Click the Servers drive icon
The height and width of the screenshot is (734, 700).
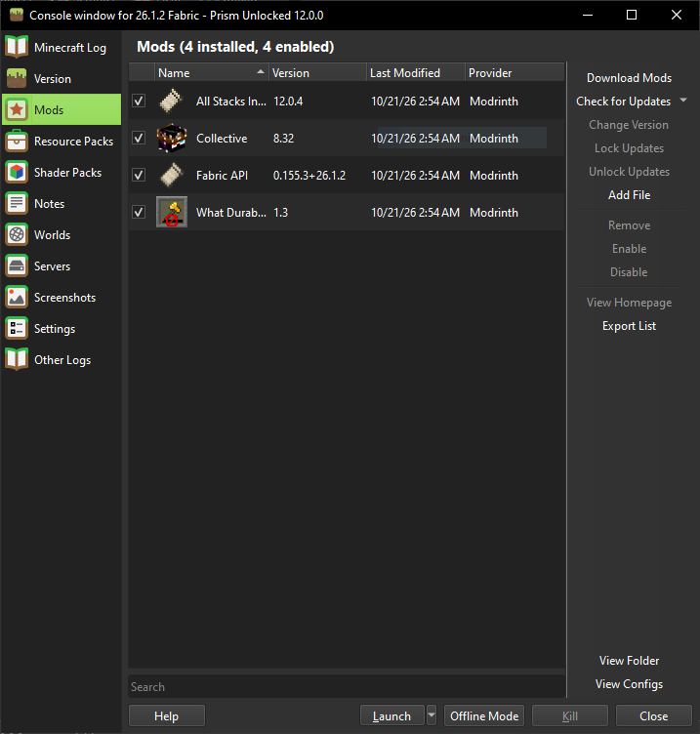[17, 266]
